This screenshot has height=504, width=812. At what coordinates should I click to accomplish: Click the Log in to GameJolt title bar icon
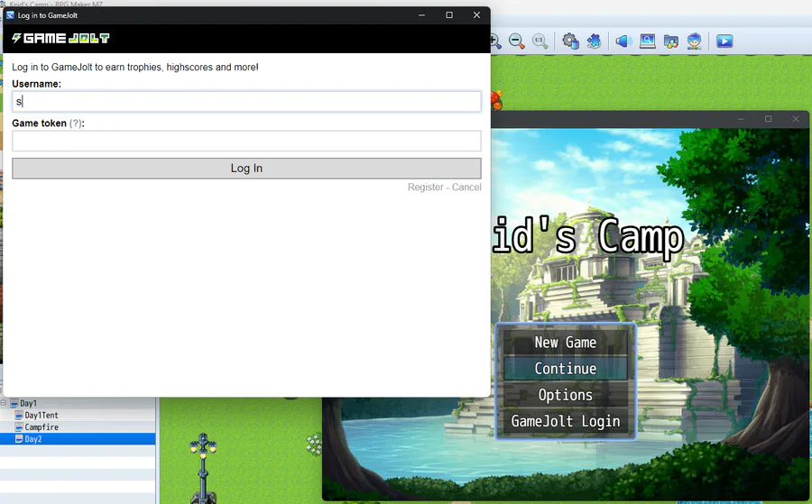coord(10,15)
